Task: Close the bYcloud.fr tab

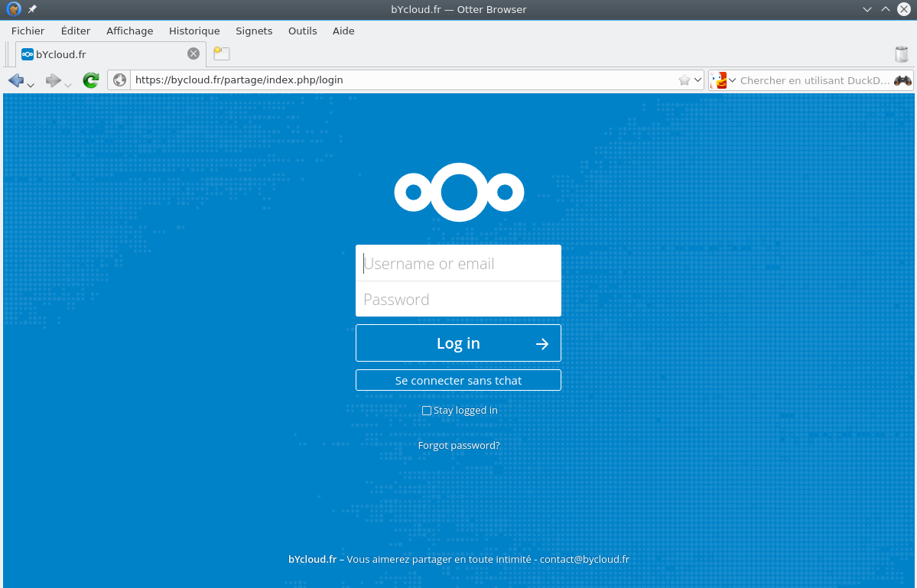Action: pos(193,54)
